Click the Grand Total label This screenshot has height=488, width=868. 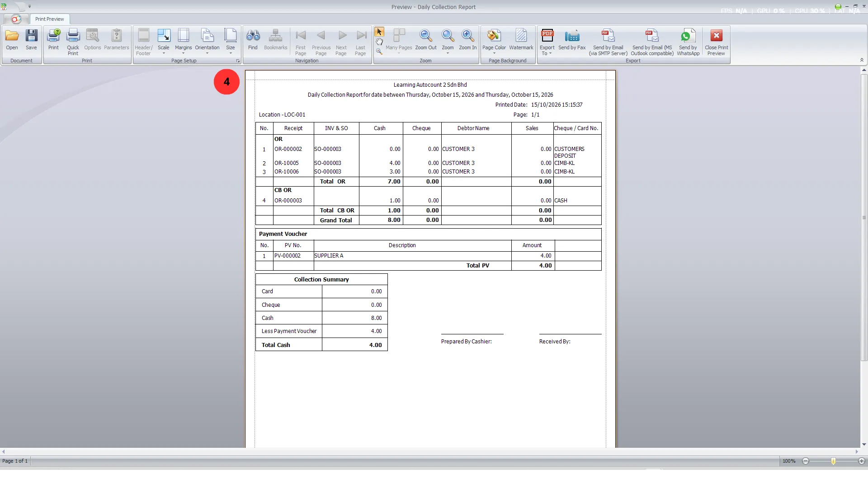(336, 220)
